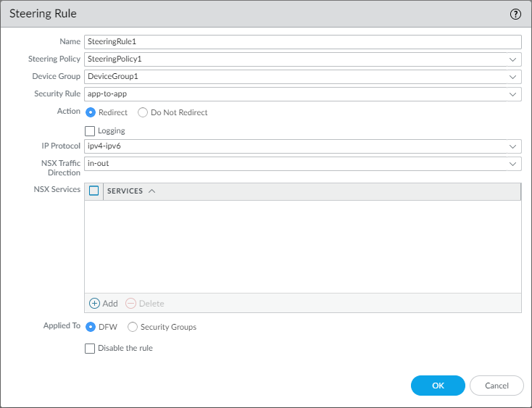
Task: Tick the select-all Services header checkbox
Action: click(x=93, y=191)
